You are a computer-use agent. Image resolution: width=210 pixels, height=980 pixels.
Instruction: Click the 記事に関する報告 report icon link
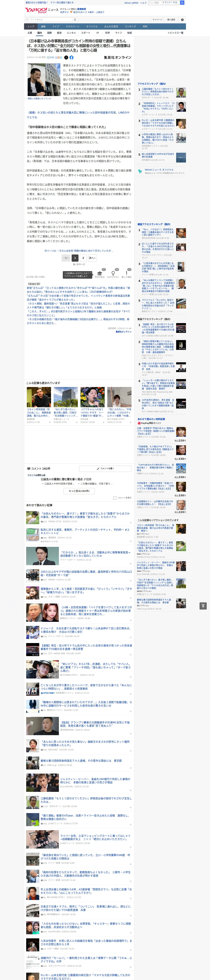pyautogui.click(x=36, y=277)
